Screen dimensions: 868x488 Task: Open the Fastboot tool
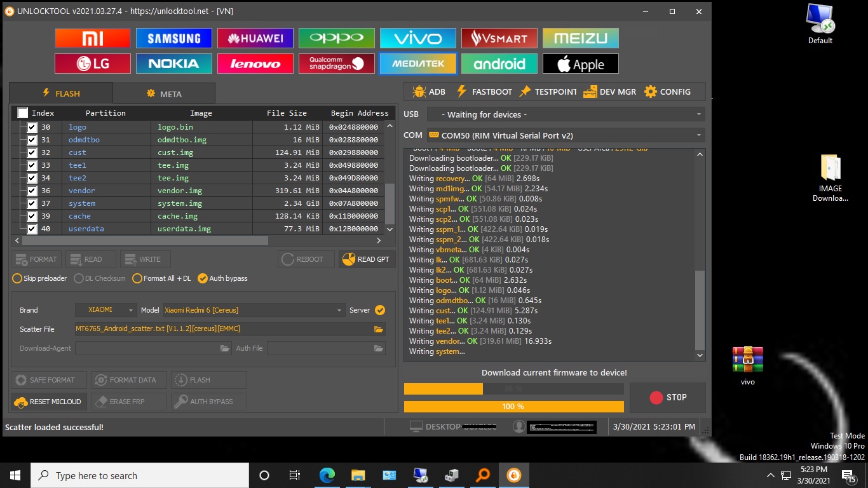click(484, 91)
